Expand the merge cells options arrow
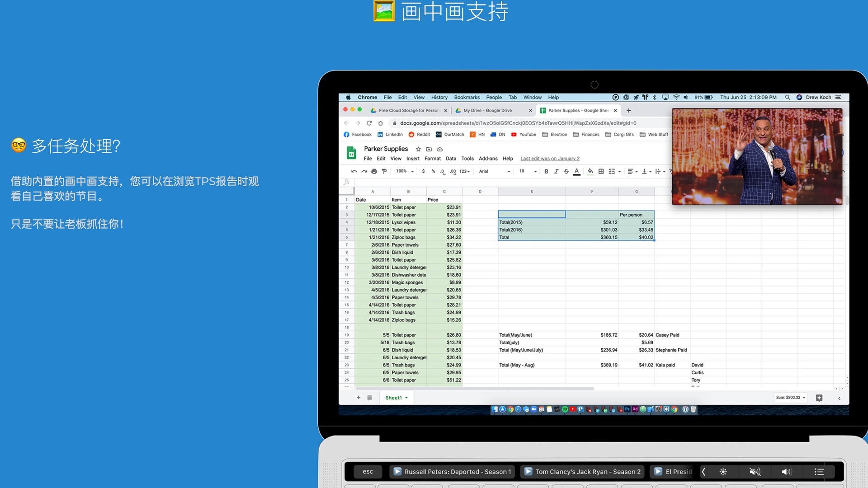The width and height of the screenshot is (868, 488). click(619, 172)
